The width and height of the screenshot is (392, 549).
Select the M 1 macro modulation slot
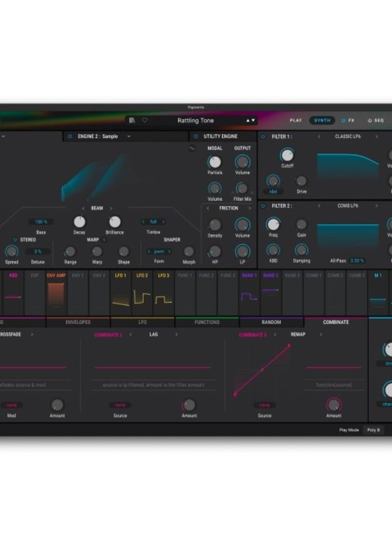378,292
